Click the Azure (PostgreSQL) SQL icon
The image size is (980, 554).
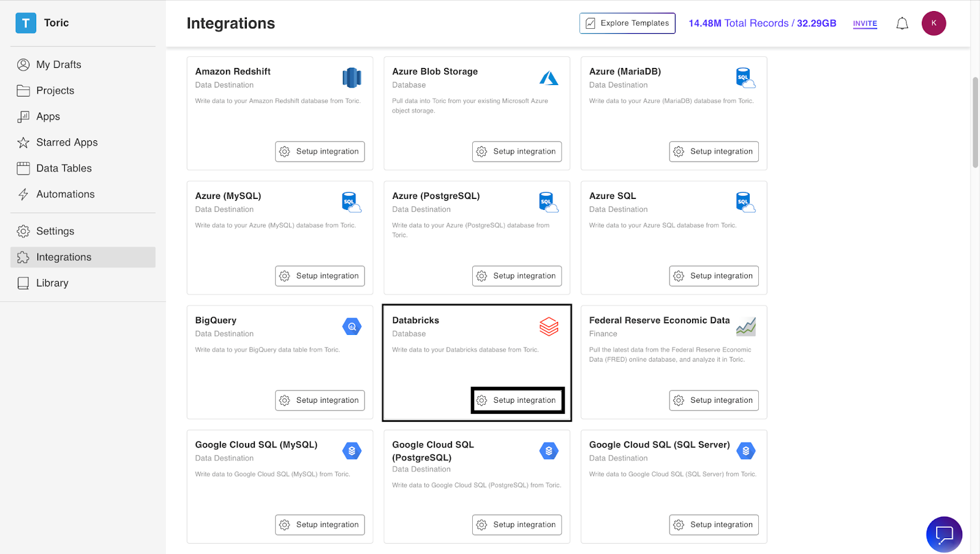coord(549,202)
